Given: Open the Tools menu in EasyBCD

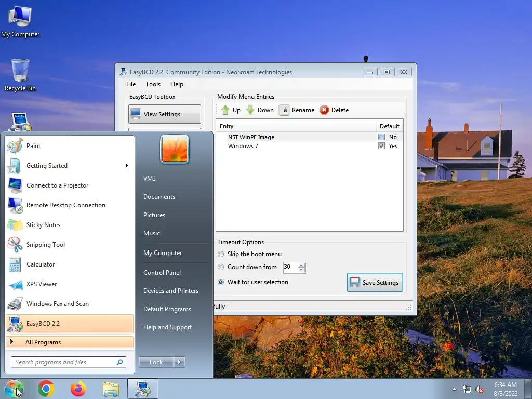Looking at the screenshot, I should 153,84.
